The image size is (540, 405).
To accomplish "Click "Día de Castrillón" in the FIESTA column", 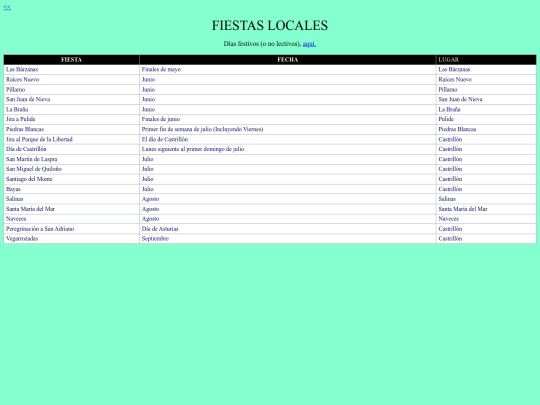I will (x=26, y=149).
